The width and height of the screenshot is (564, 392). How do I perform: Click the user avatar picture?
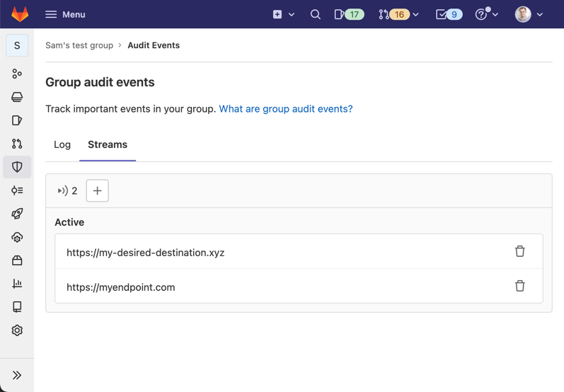pos(523,14)
